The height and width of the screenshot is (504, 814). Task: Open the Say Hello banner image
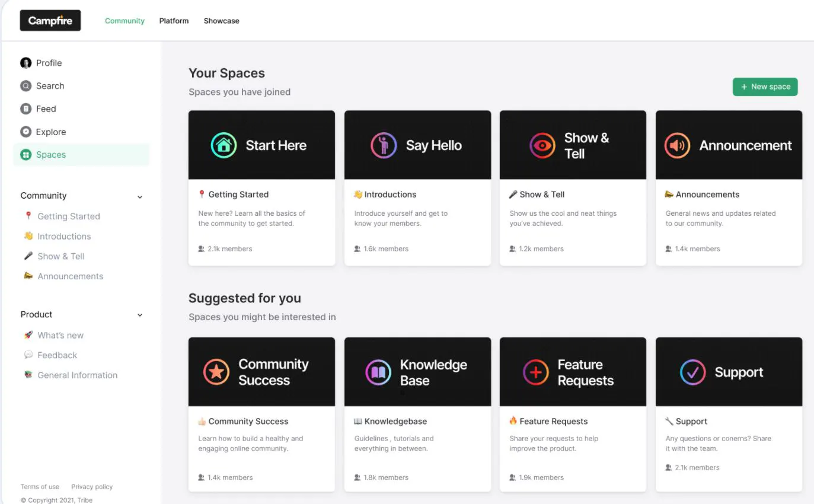tap(417, 145)
